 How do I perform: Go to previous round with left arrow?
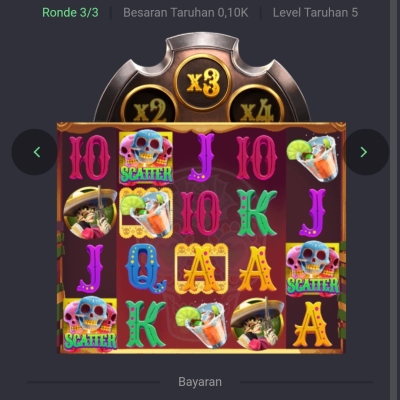[34, 152]
